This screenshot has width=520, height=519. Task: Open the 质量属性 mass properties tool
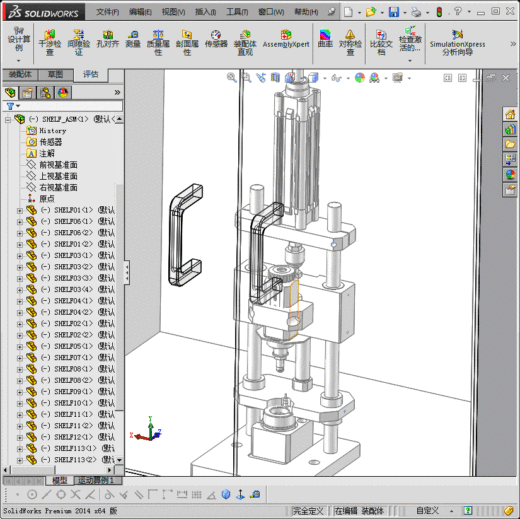(x=158, y=42)
